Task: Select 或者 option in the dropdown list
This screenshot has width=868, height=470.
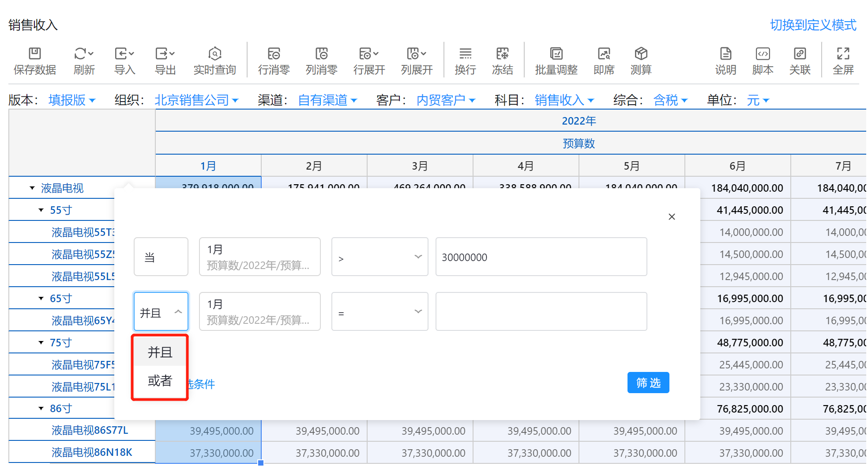Action: [160, 381]
